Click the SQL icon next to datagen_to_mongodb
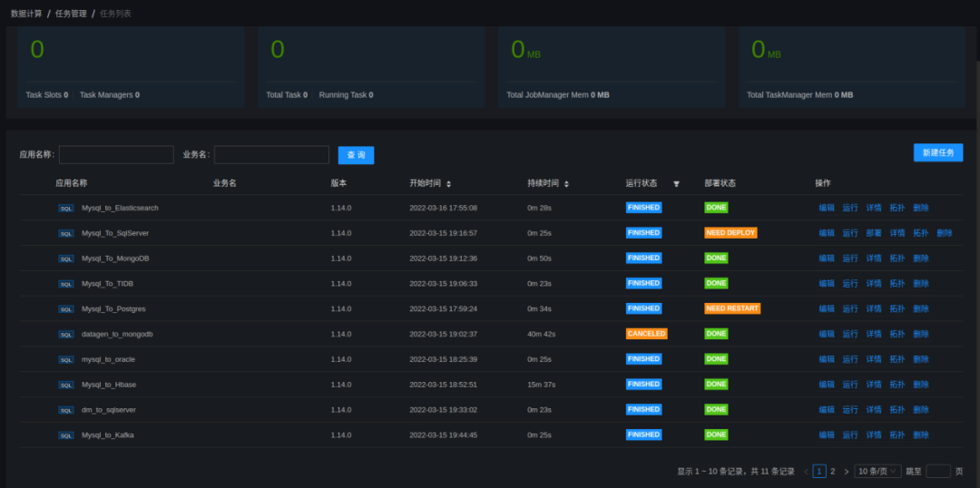Viewport: 980px width, 488px height. pyautogui.click(x=66, y=334)
